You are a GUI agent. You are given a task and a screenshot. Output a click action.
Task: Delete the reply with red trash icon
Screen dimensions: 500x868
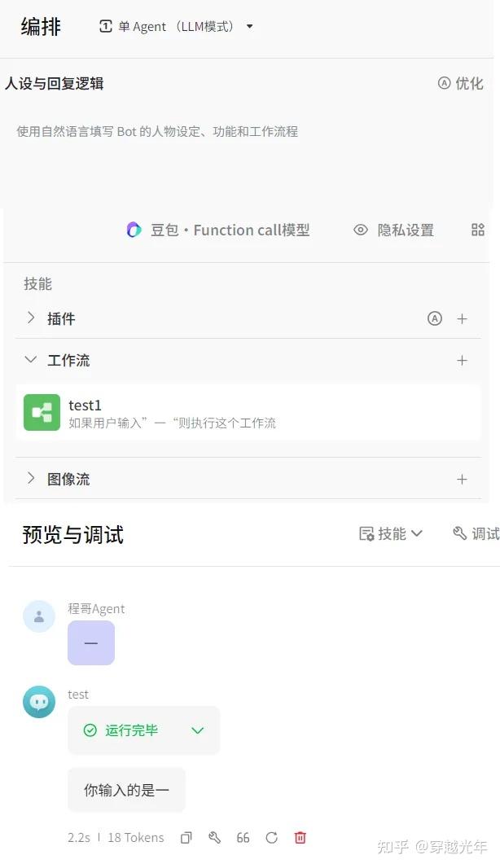pos(300,837)
